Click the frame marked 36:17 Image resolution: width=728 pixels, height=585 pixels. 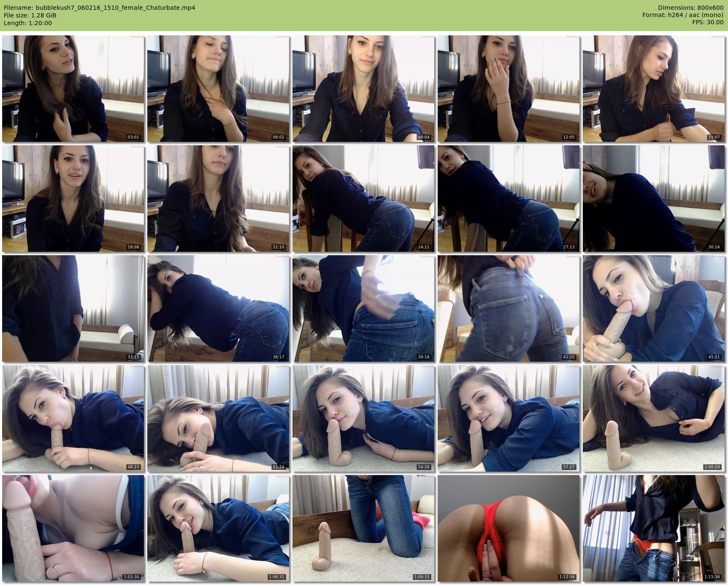[218, 308]
